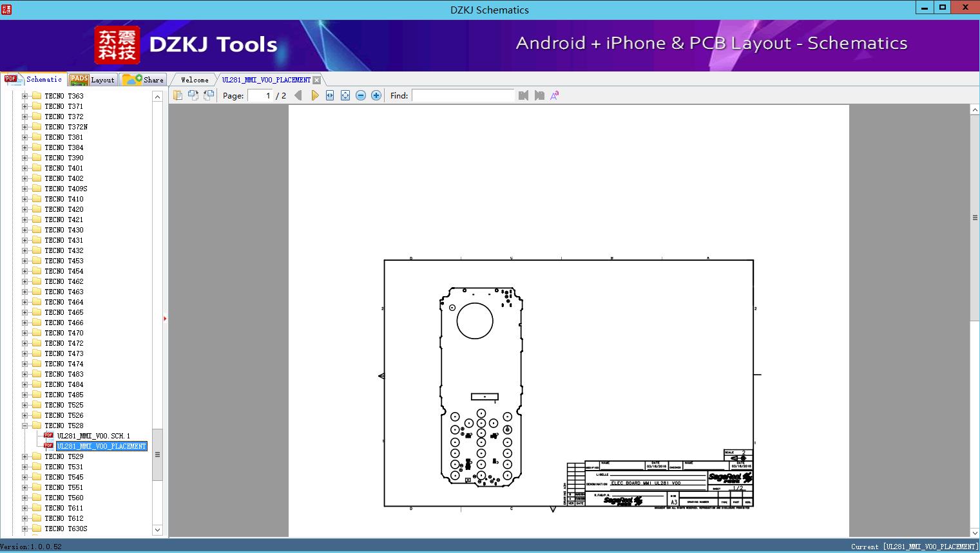Click the find next icon
Viewport: 980px width, 553px height.
point(539,95)
